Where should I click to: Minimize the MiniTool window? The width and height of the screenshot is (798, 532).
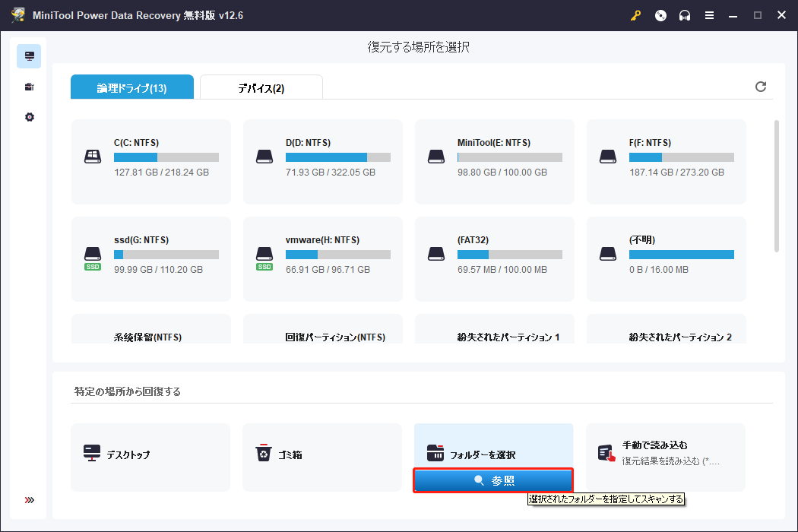[x=733, y=15]
